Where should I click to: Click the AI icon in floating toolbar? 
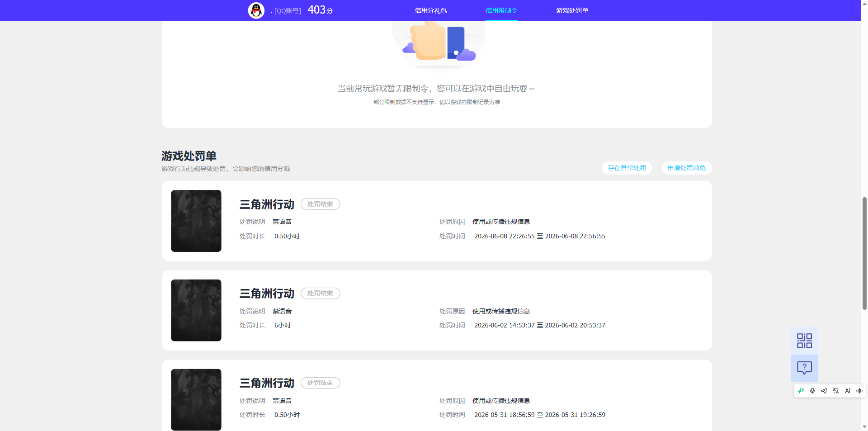(847, 391)
